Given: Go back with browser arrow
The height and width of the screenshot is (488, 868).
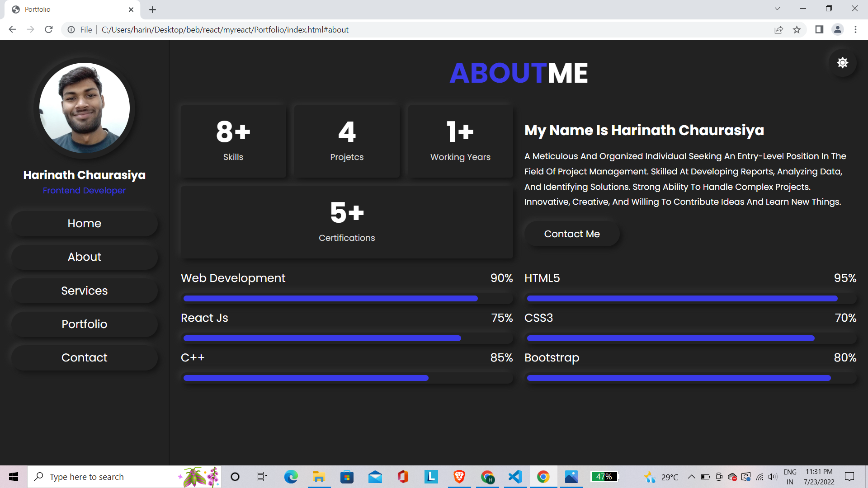Looking at the screenshot, I should (12, 30).
